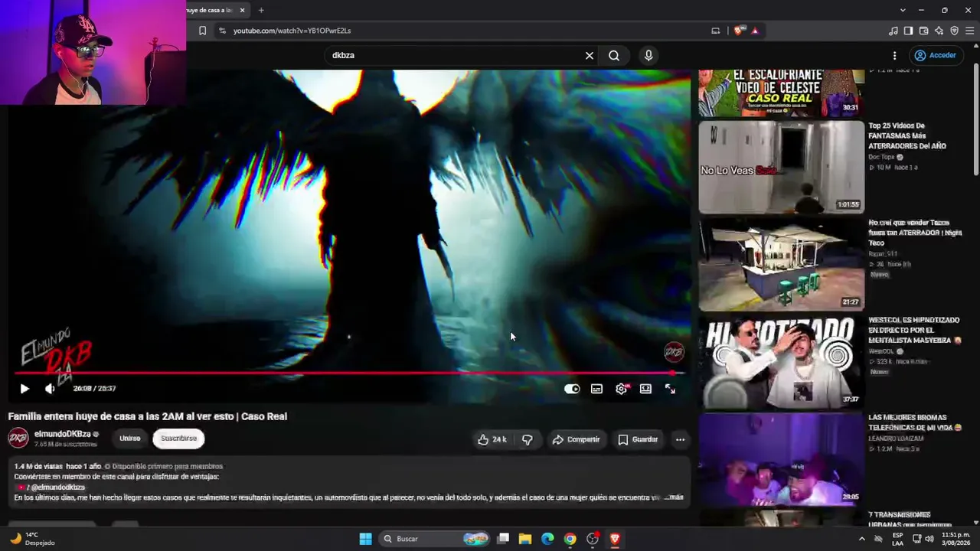Save the video with Guardar
Viewport: 980px width, 551px height.
click(638, 439)
